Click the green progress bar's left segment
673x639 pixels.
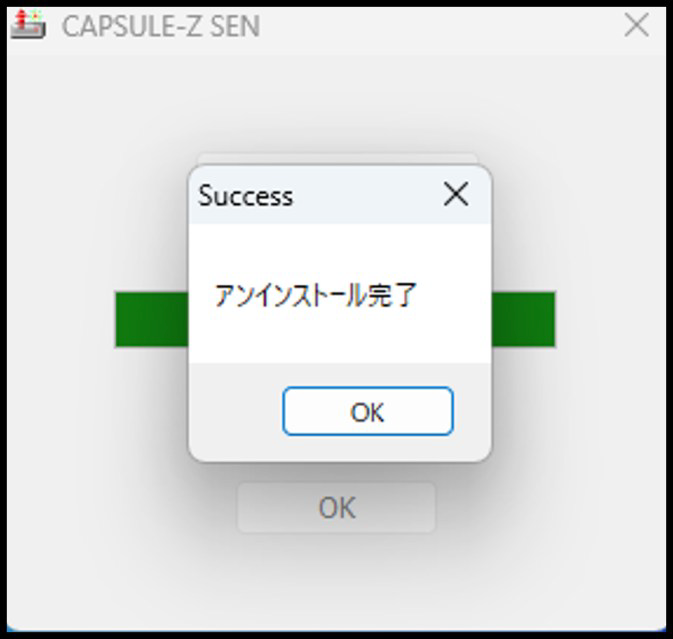[151, 320]
